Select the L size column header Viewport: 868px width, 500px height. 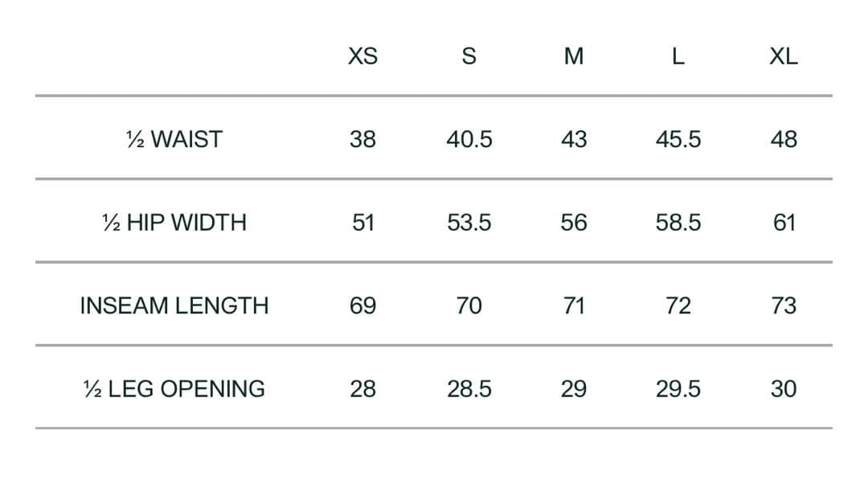678,56
